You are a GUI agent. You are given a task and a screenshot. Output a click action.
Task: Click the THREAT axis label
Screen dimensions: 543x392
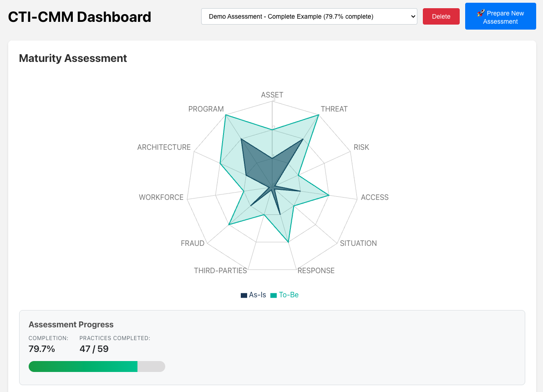click(335, 109)
